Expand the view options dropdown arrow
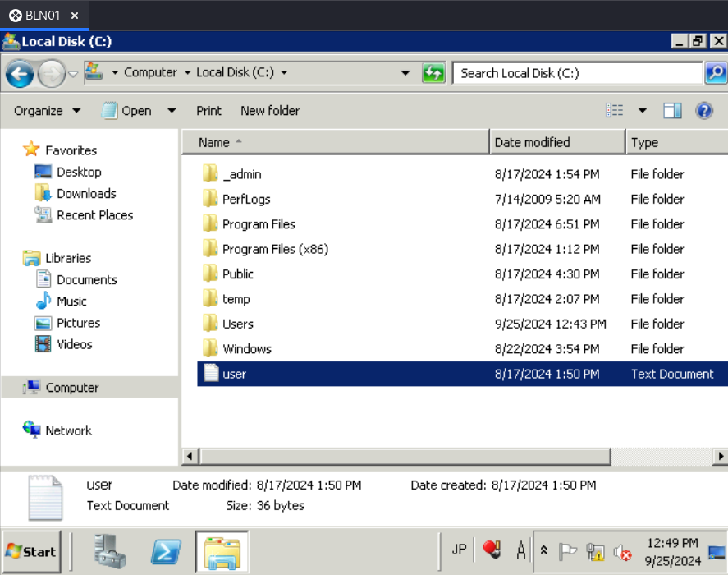Image resolution: width=728 pixels, height=575 pixels. (x=643, y=111)
